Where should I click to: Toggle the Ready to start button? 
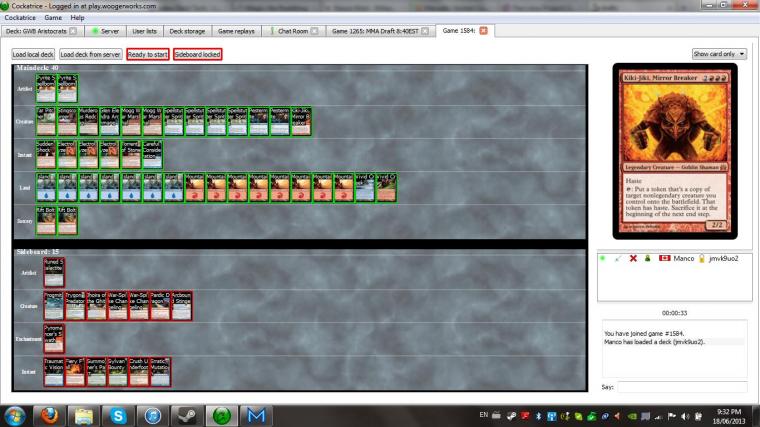tap(148, 54)
